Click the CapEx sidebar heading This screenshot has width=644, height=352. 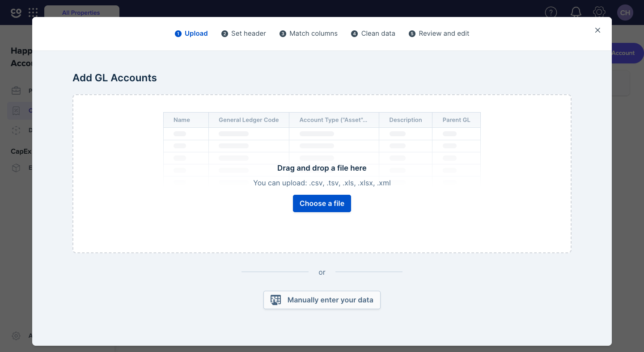point(21,151)
